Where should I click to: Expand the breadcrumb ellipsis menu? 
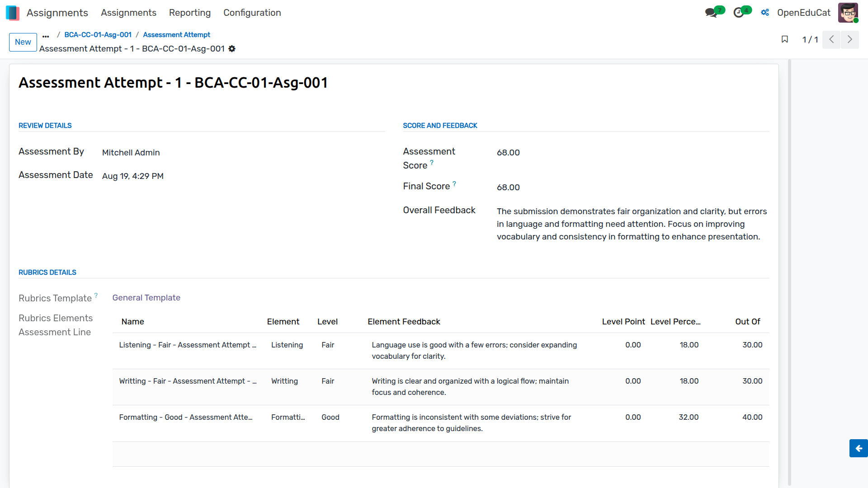pos(46,36)
